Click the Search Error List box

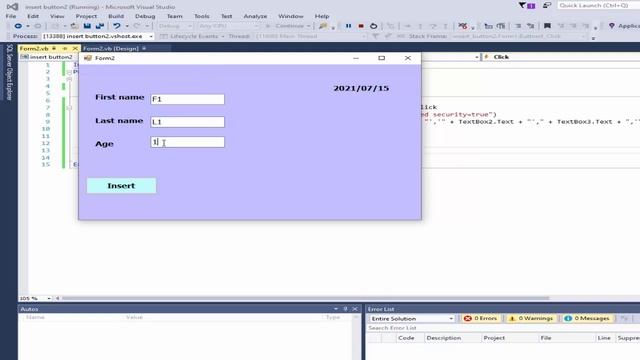(502, 328)
